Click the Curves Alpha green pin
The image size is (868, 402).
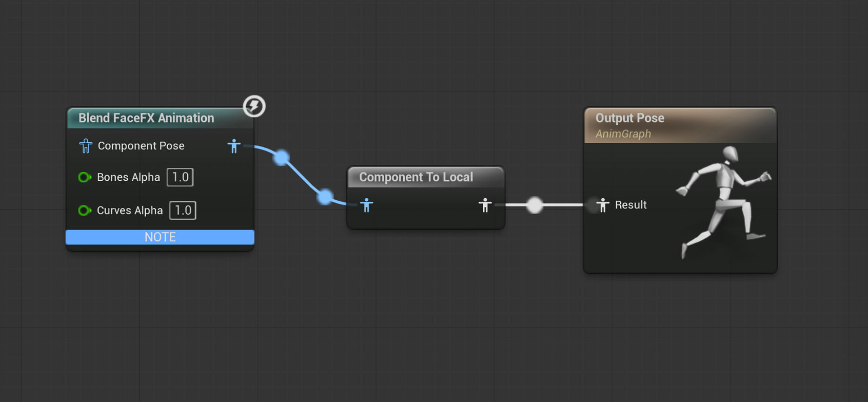coord(85,210)
